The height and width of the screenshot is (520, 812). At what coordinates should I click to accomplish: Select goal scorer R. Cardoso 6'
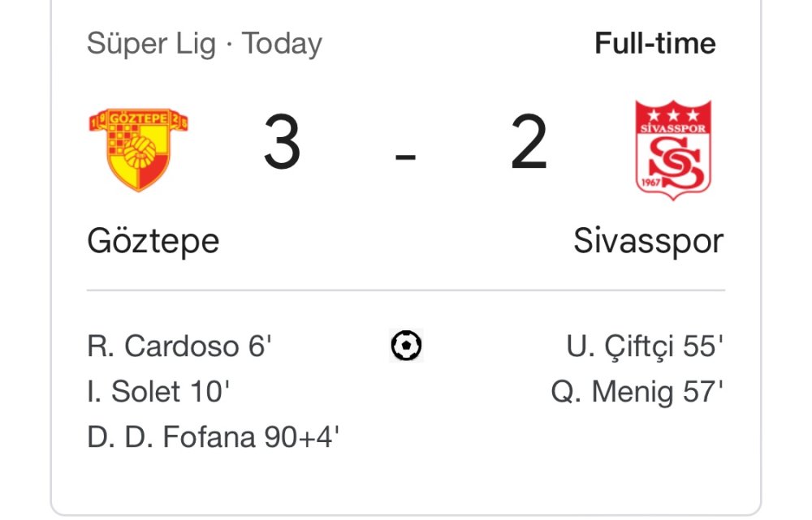pos(179,347)
